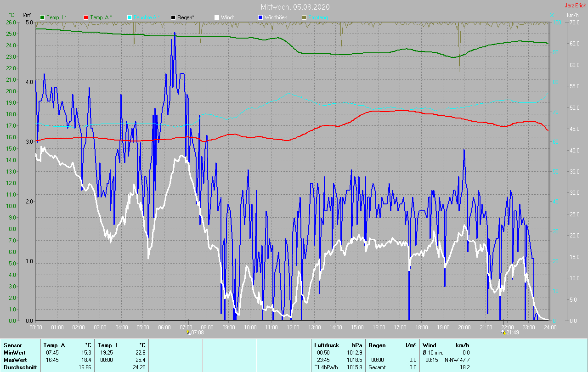This screenshot has height=372, width=588.
Task: Click the Regen l/m² column header
Action: (392, 345)
